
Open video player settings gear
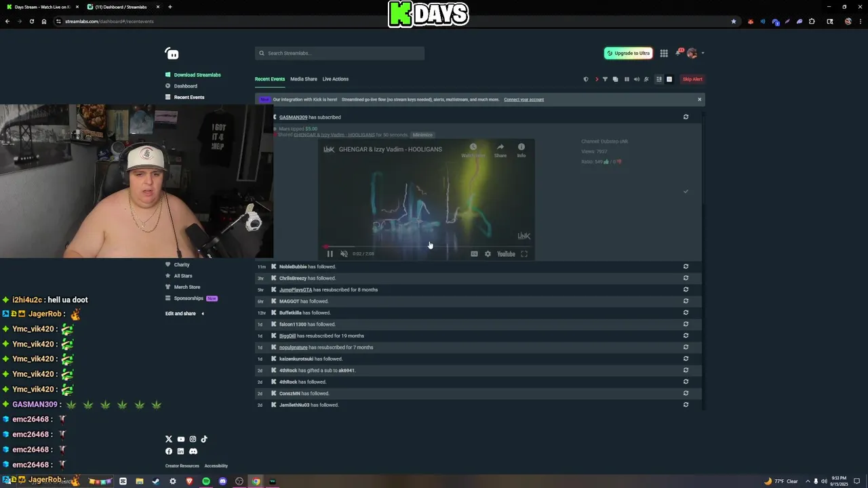tap(488, 254)
